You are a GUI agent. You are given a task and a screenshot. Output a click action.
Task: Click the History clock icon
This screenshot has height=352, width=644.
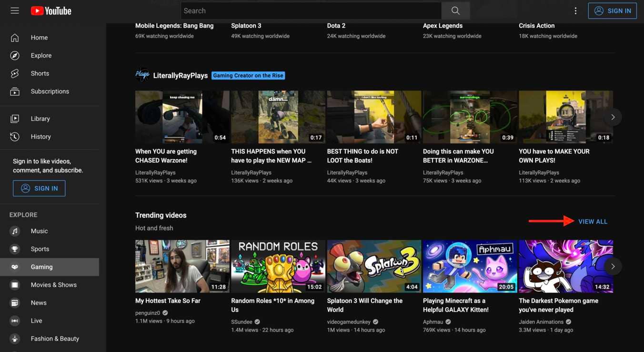tap(15, 137)
